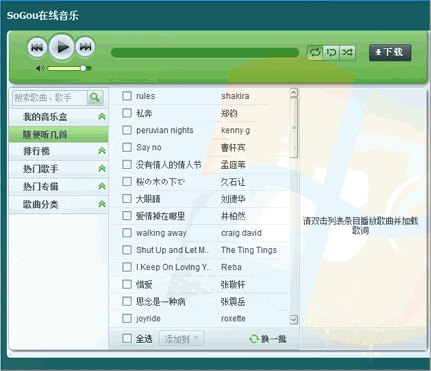
Task: Expand the 热门专辑 chevron arrow
Action: click(102, 186)
